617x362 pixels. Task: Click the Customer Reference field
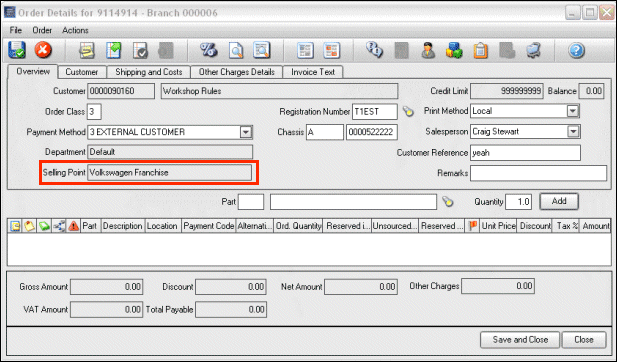[x=525, y=153]
